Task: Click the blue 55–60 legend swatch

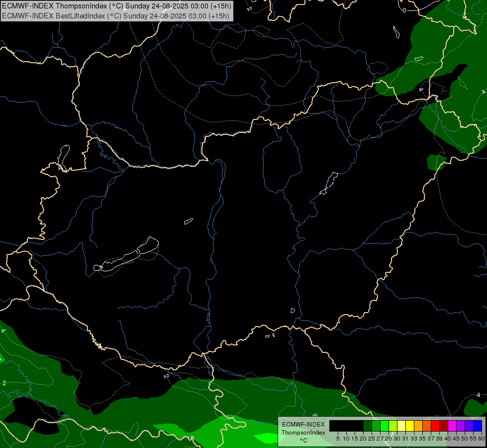Action: [478, 426]
